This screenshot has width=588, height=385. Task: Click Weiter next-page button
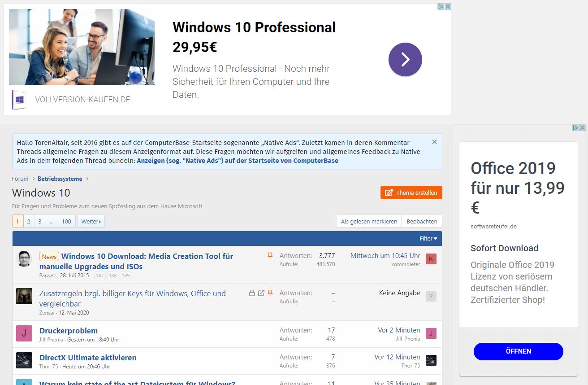pyautogui.click(x=91, y=221)
